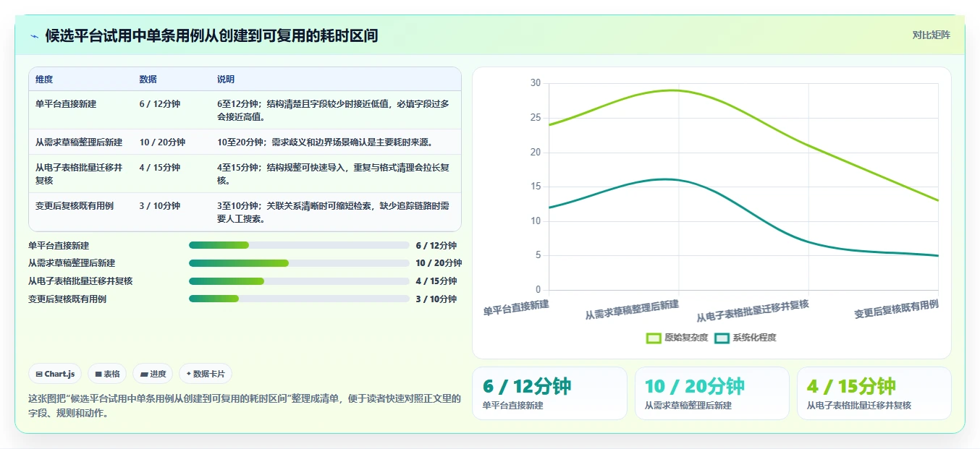Open the stat card showing 4 / 15分钟
Image resolution: width=980 pixels, height=449 pixels.
pos(874,393)
